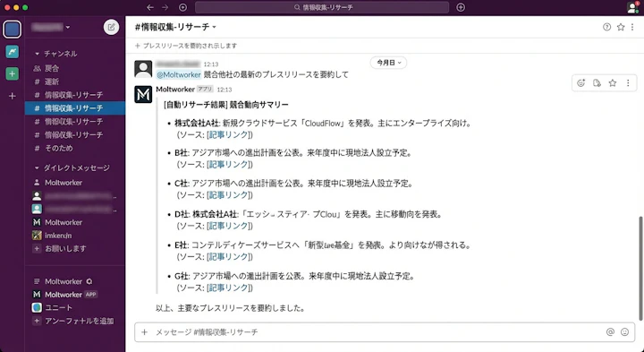Open more message actions three-dots menu
644x352 pixels.
[628, 83]
